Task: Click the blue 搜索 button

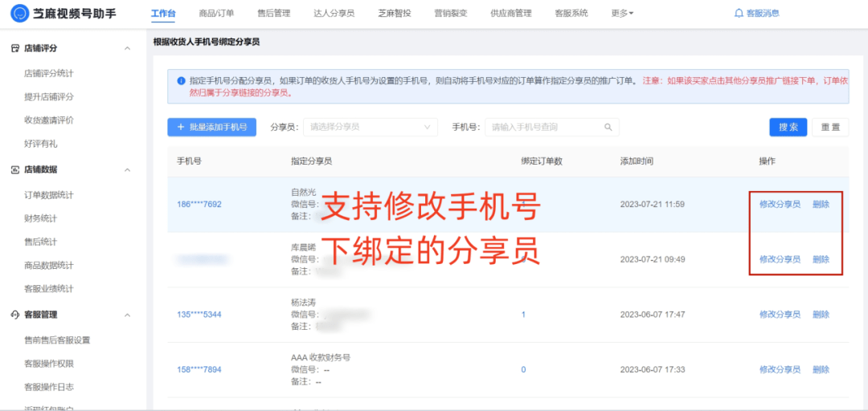Action: tap(788, 127)
